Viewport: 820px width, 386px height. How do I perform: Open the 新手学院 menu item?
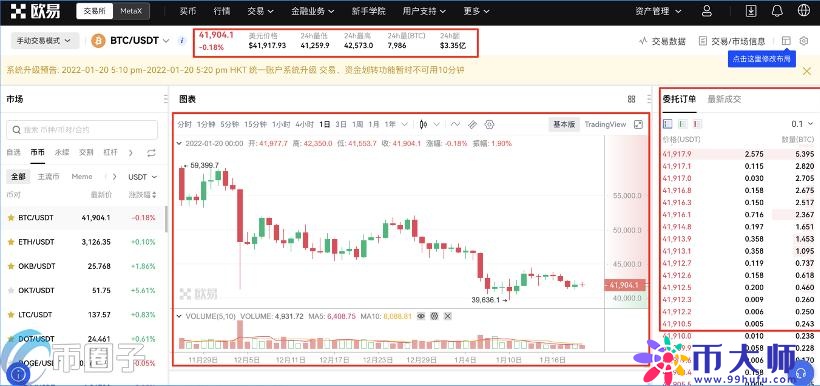(x=369, y=11)
